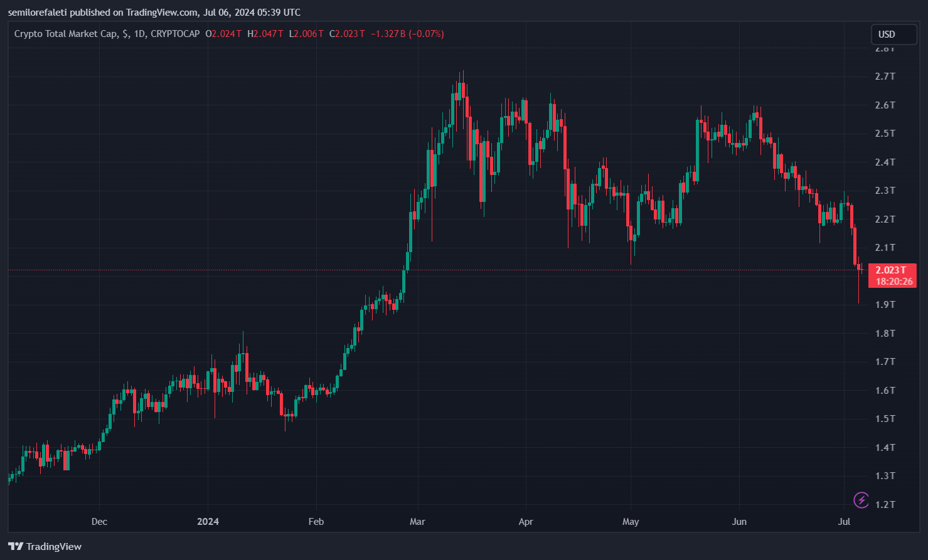Click the Apr label on time axis

point(526,522)
